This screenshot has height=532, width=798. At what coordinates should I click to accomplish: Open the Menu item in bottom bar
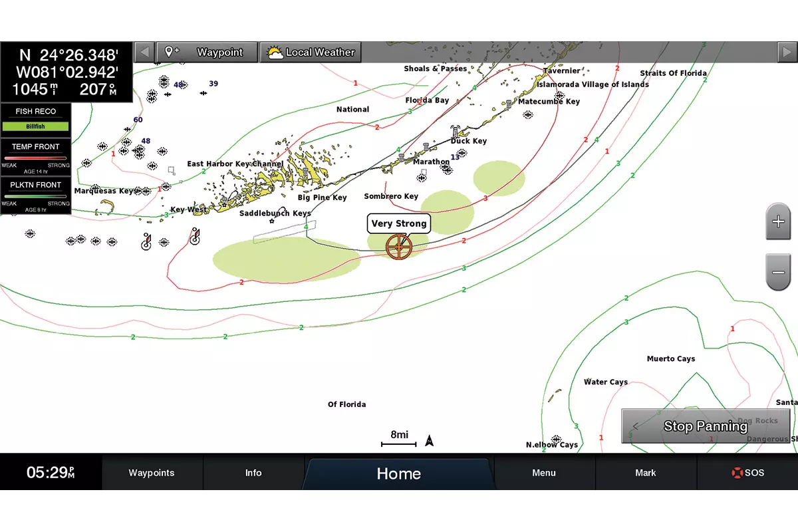pyautogui.click(x=544, y=473)
